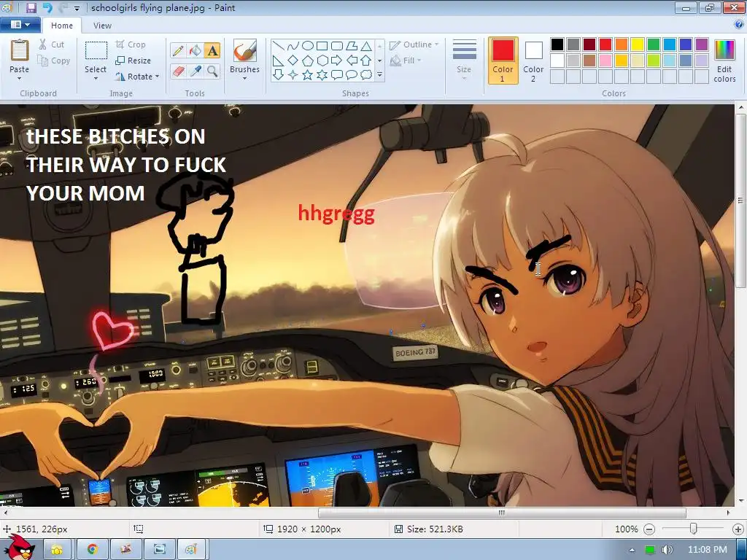This screenshot has width=747, height=560.
Task: Click the Select rectangle tool
Action: (x=96, y=52)
